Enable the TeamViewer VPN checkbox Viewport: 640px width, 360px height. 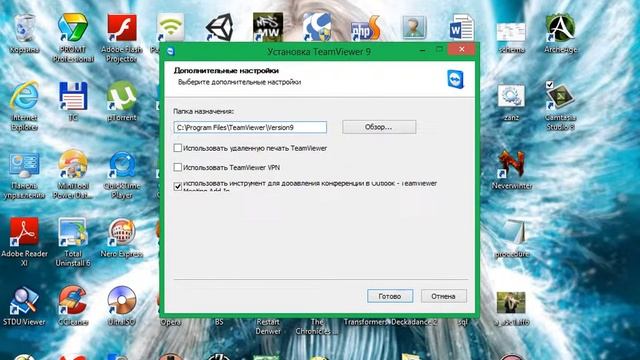[x=178, y=167]
